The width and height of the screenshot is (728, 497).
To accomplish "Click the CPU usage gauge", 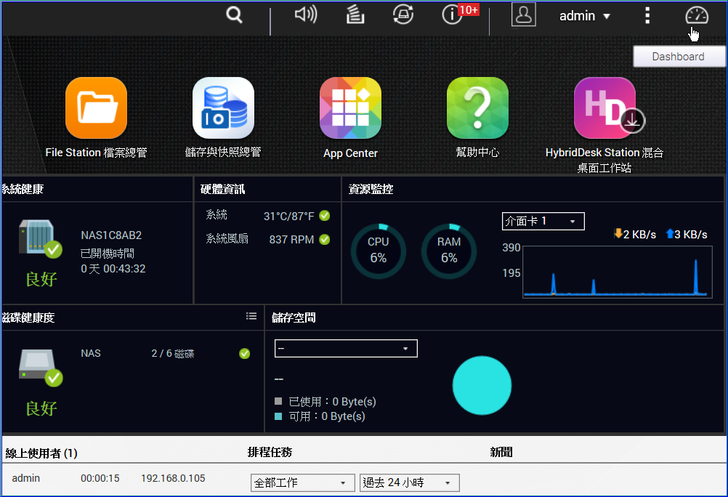I will (378, 250).
